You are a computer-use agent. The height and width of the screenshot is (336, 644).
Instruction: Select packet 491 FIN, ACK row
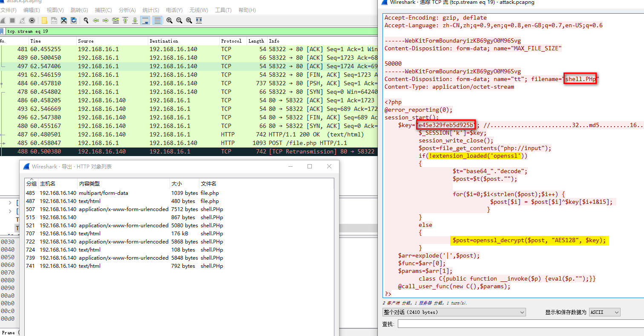[189, 75]
